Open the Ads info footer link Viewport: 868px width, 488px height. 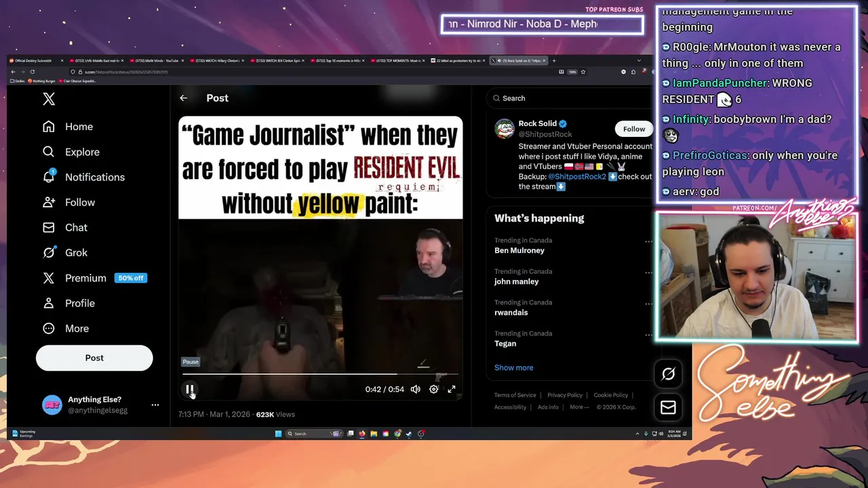(x=548, y=407)
